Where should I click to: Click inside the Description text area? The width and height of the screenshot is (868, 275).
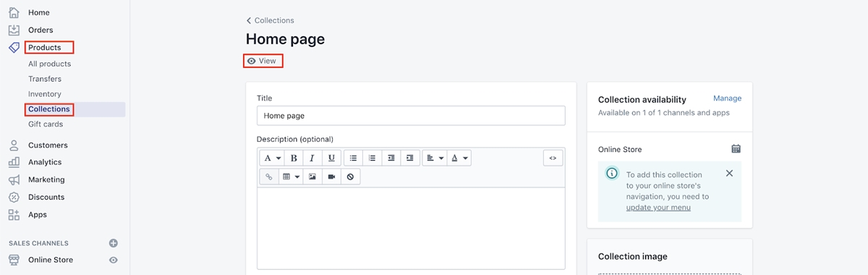click(411, 228)
